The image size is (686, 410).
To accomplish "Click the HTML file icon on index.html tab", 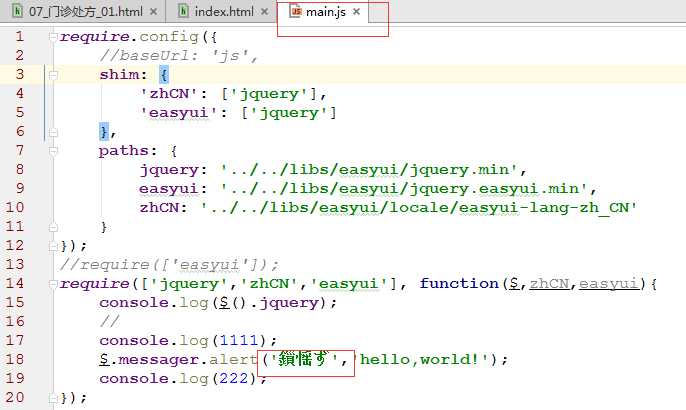I will pos(184,11).
